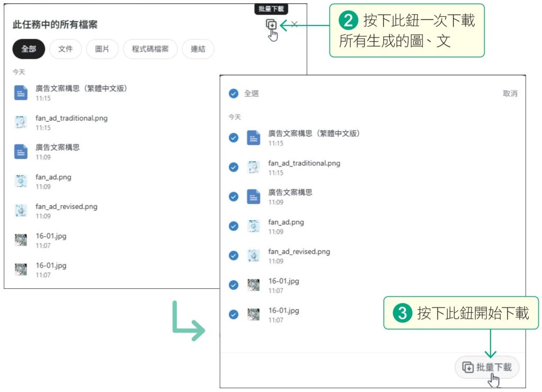Click the fan_ad_traditional.png file icon

(x=21, y=122)
